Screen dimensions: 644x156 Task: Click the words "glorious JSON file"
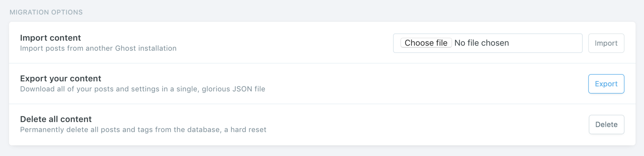233,89
